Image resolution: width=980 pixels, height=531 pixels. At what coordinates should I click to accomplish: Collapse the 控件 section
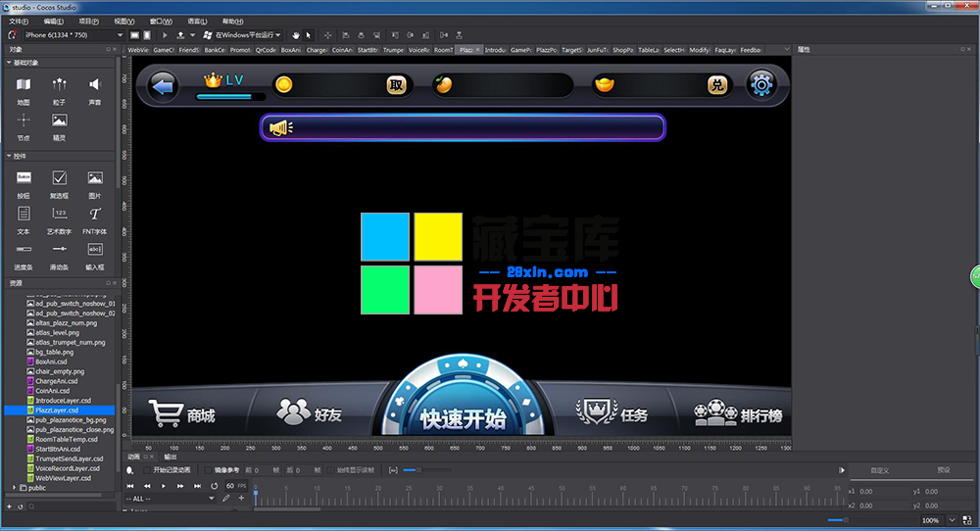tap(9, 156)
